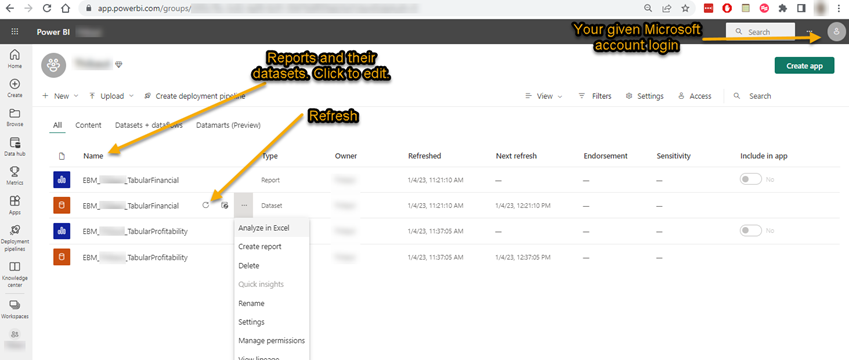This screenshot has width=849, height=360.
Task: Open the Filters pane
Action: (x=595, y=96)
